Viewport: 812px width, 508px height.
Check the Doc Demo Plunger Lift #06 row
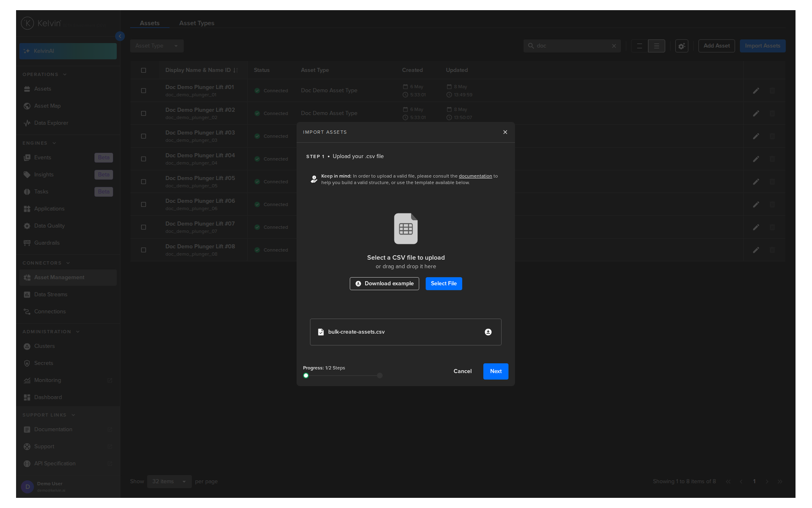143,204
